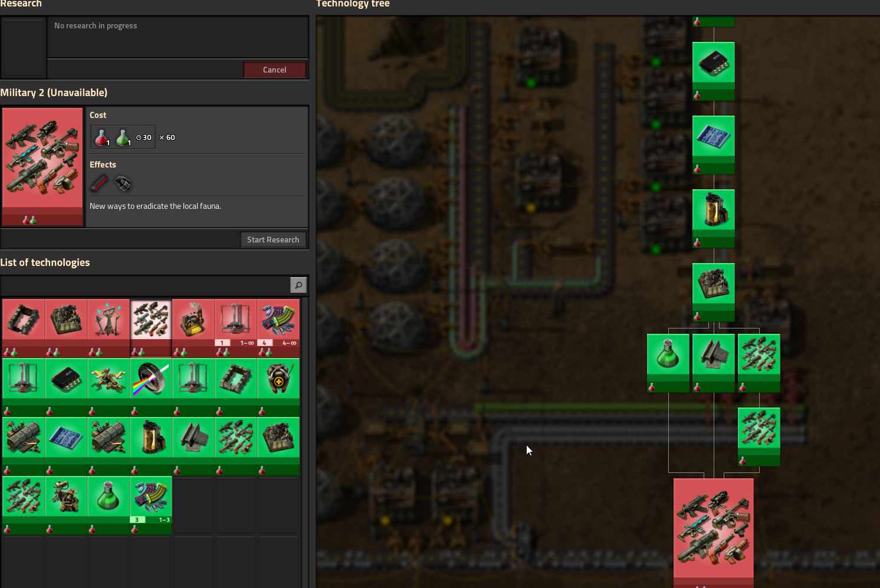Click steel beams node in technology tree

[714, 363]
